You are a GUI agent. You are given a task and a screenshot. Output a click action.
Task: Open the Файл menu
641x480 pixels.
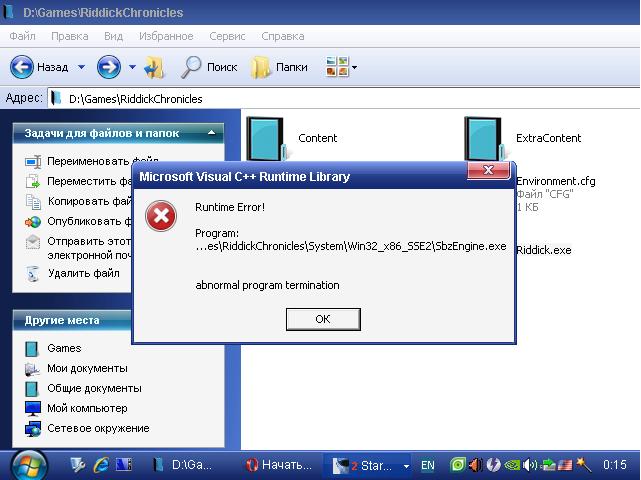tap(22, 36)
